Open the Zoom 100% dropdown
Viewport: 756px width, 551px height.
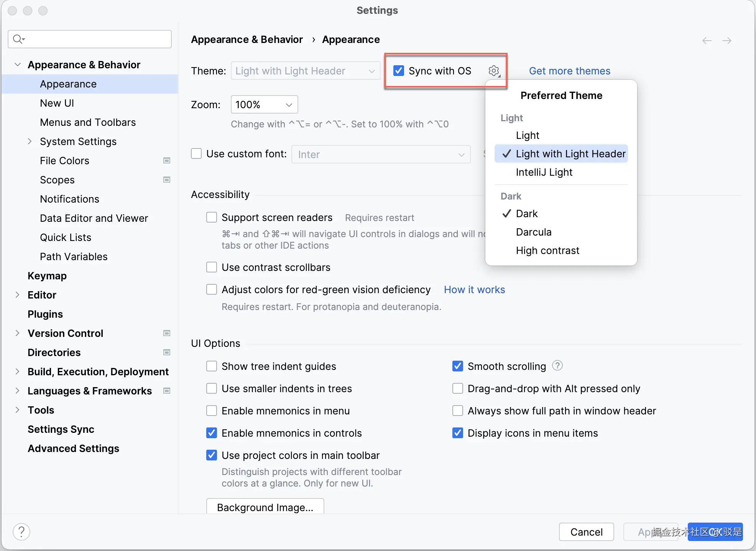click(264, 104)
